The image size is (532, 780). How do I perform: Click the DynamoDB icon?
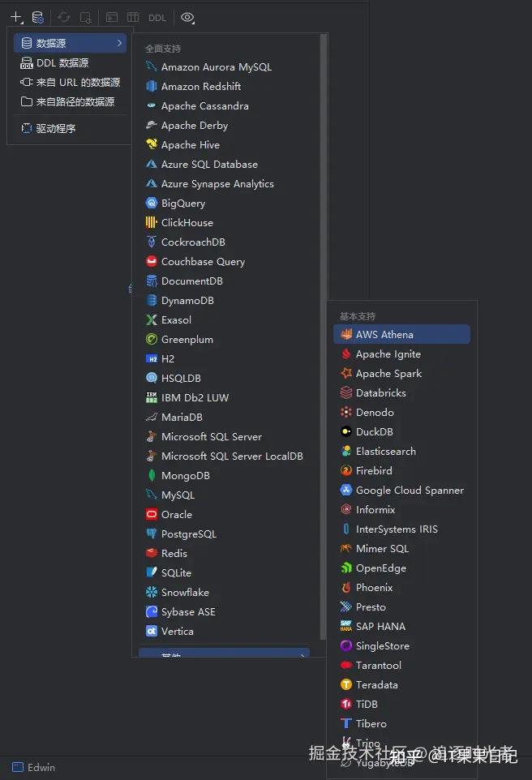click(152, 301)
